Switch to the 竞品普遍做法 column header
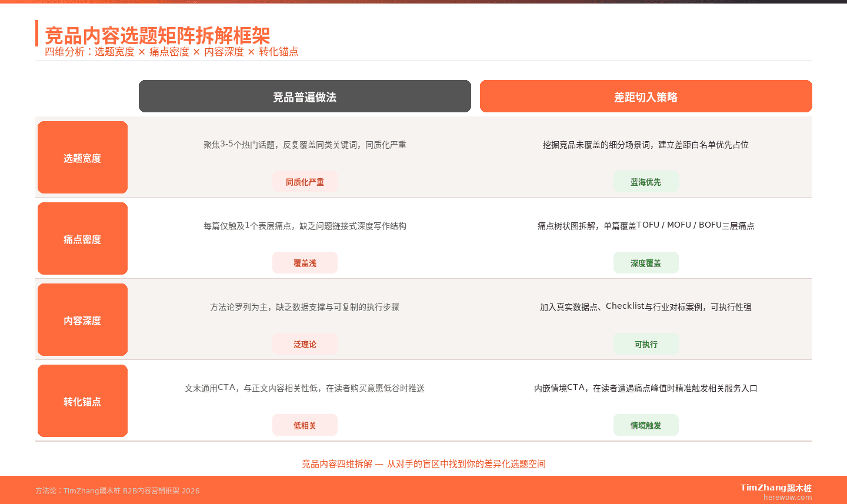 click(305, 96)
